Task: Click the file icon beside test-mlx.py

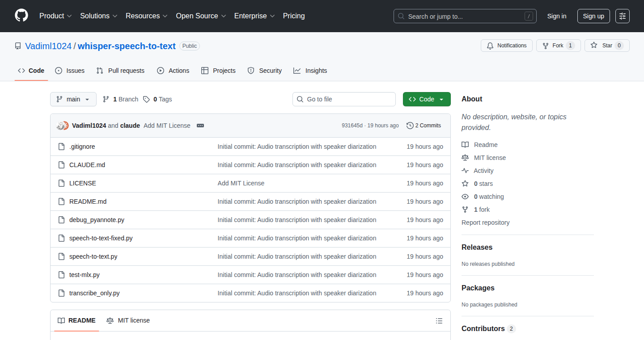Action: 61,275
